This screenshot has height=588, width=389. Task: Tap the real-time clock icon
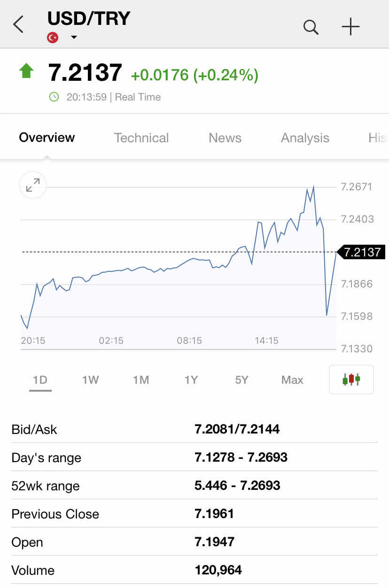(54, 97)
